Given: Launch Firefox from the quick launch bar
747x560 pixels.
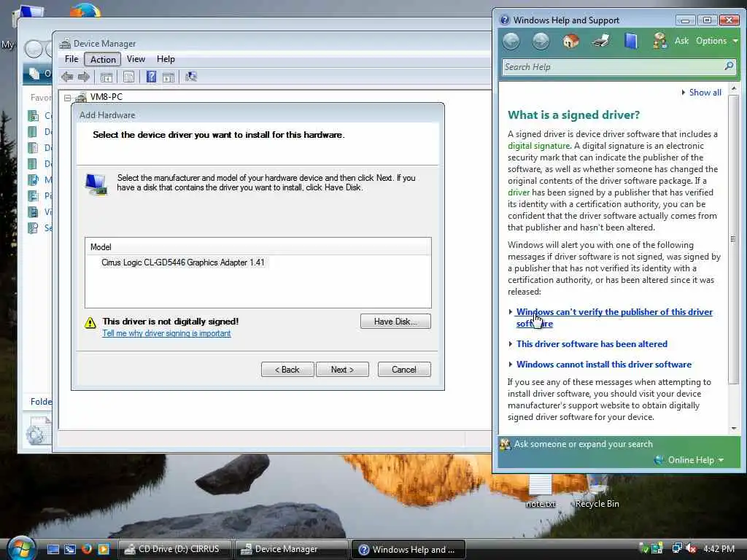Looking at the screenshot, I should pyautogui.click(x=87, y=549).
